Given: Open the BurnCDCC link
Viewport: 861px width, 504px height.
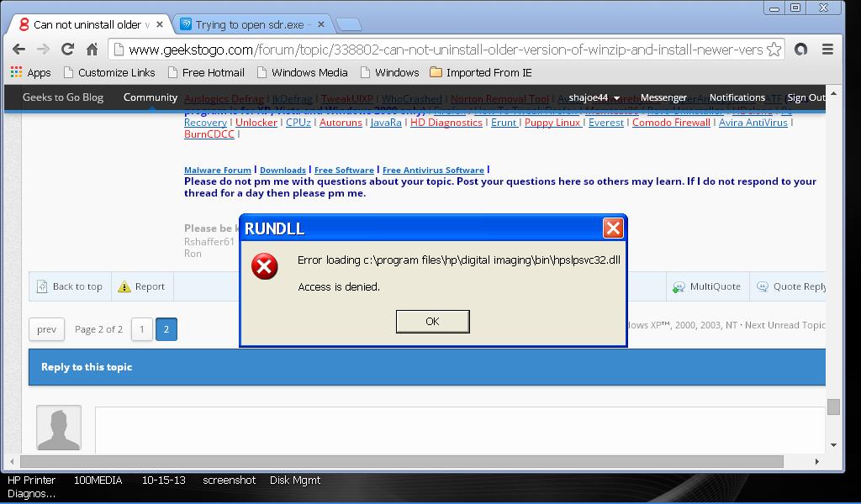Looking at the screenshot, I should coord(209,134).
